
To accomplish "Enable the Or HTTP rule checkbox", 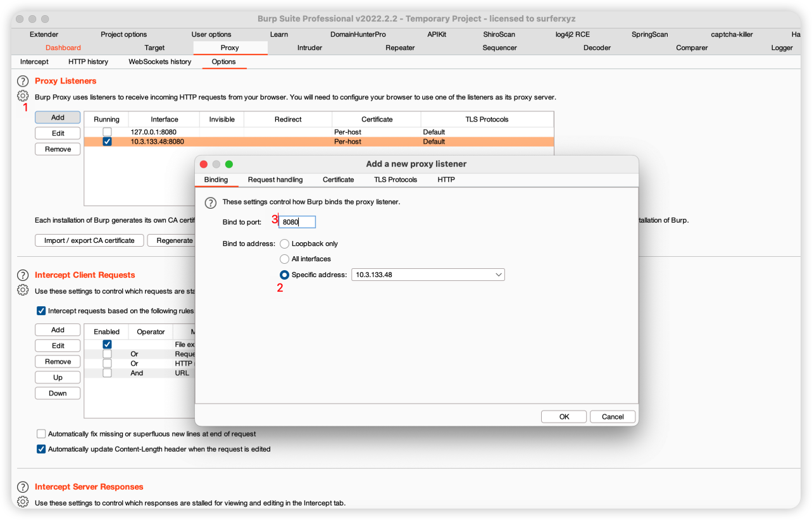I will tap(107, 364).
